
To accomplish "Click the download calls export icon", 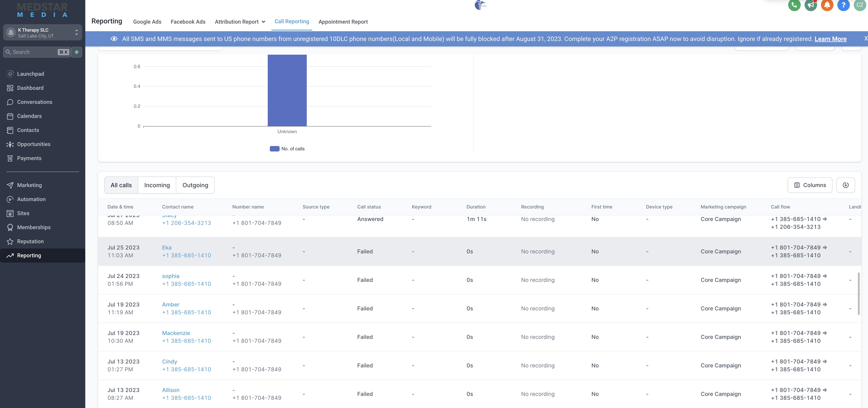I will (x=845, y=185).
